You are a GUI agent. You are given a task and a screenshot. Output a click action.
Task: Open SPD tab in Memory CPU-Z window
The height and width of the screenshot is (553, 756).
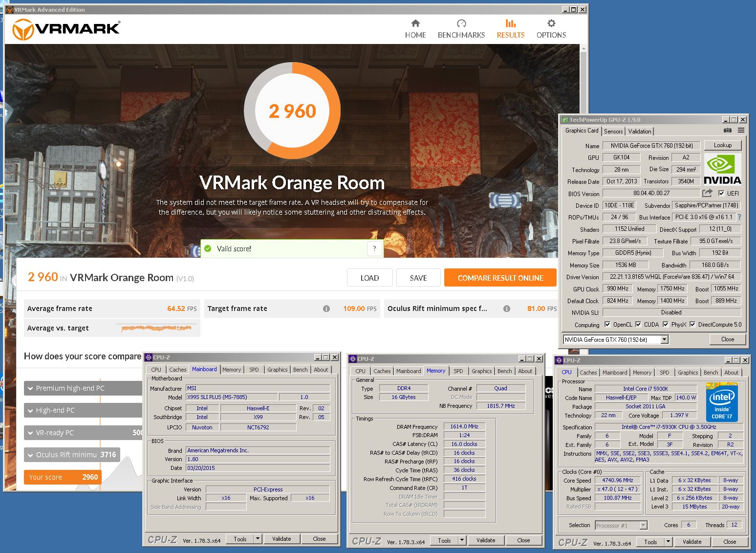pos(458,371)
